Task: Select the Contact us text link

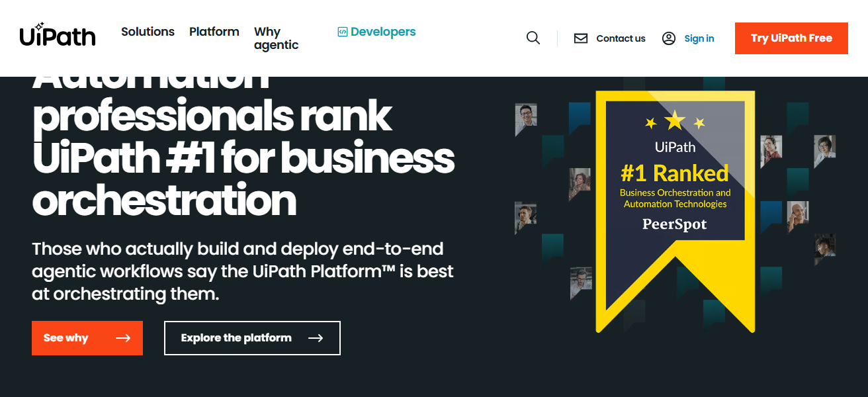Action: click(x=621, y=38)
